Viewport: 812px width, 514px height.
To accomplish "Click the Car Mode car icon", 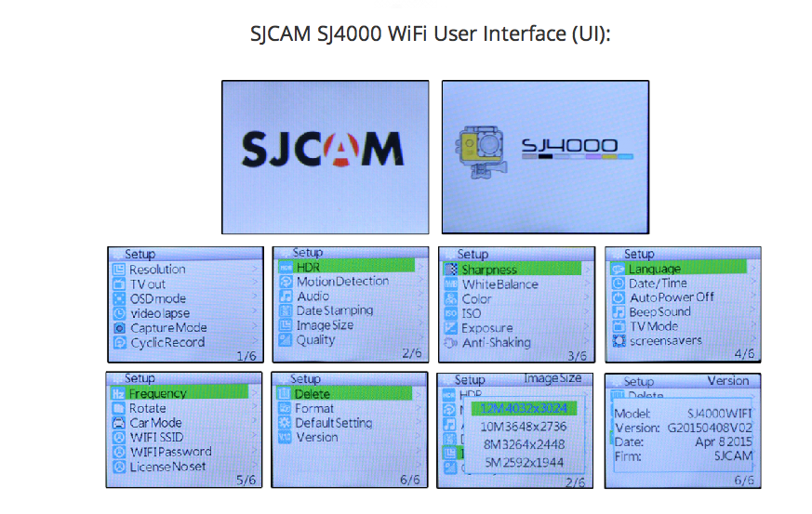I will coord(118,423).
